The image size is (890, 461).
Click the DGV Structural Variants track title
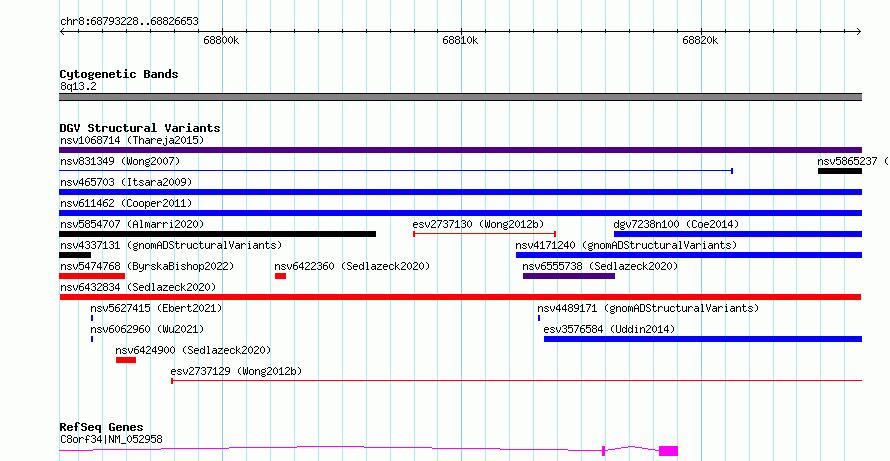click(140, 128)
